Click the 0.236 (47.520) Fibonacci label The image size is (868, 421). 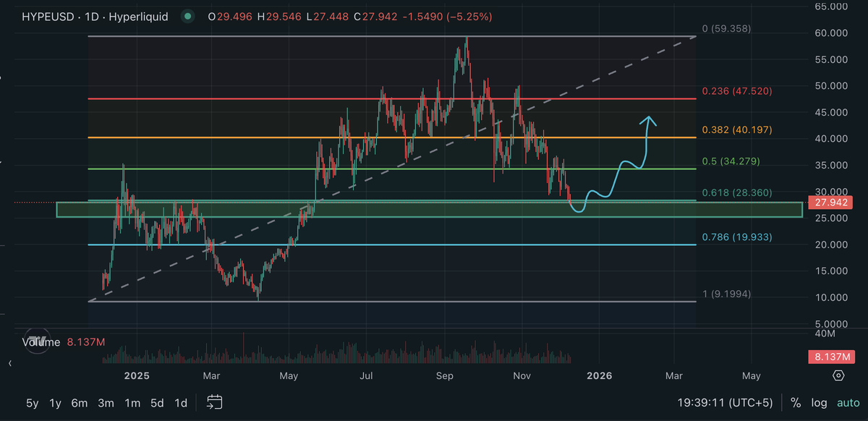(737, 91)
